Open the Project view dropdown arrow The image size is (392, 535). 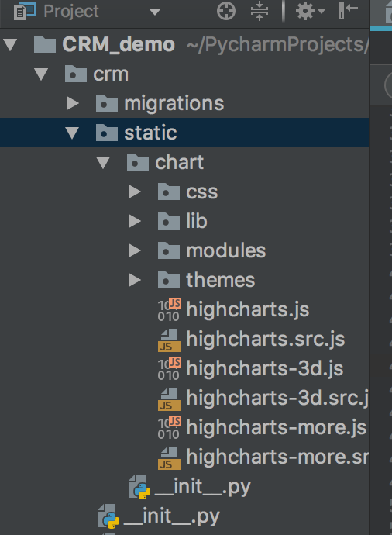[155, 12]
